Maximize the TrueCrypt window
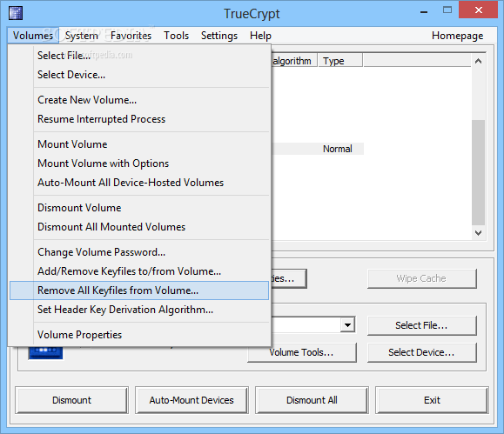The image size is (504, 434). (447, 10)
